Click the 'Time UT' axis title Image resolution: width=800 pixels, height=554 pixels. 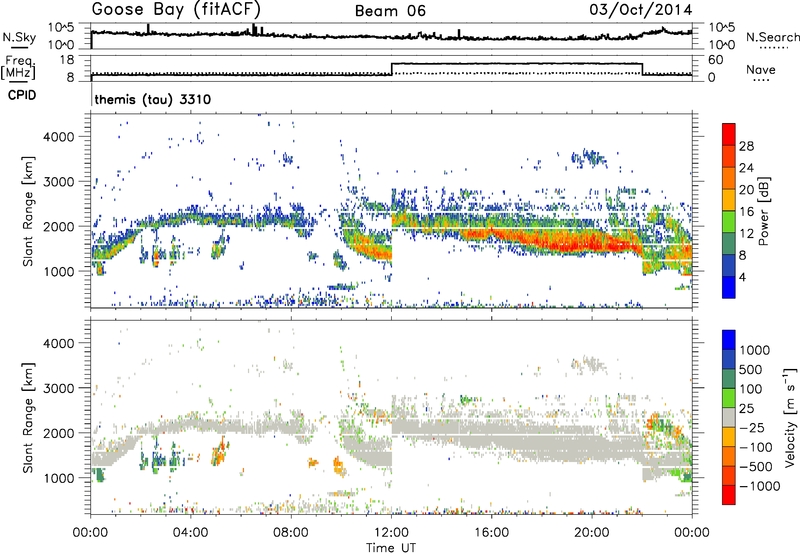391,548
